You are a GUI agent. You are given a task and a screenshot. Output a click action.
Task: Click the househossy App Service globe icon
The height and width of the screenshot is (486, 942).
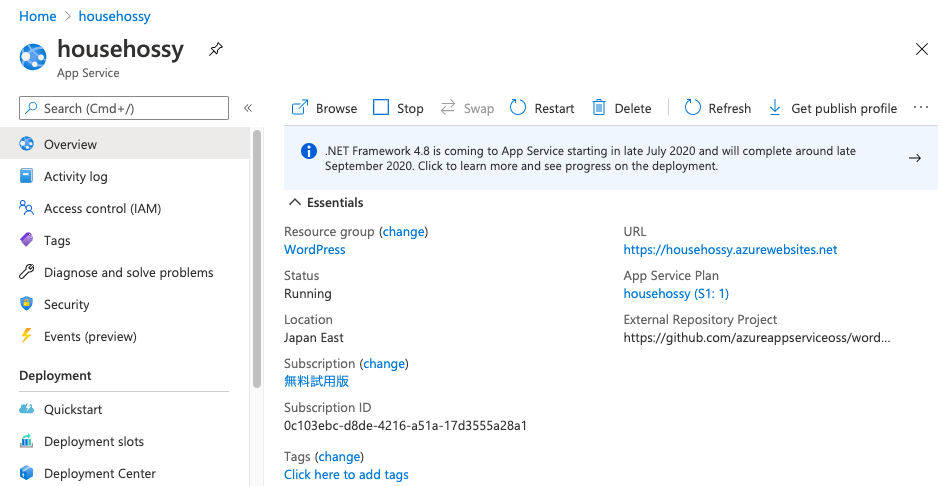point(32,56)
